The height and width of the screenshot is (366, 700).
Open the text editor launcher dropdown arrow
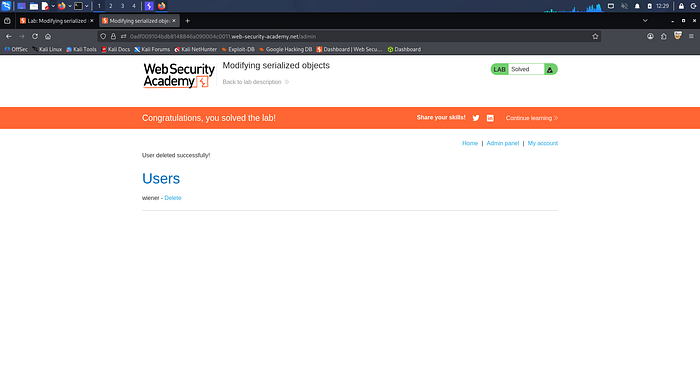53,6
